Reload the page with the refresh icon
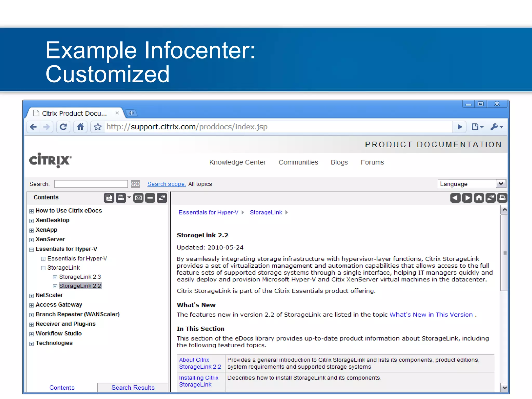 pos(63,127)
